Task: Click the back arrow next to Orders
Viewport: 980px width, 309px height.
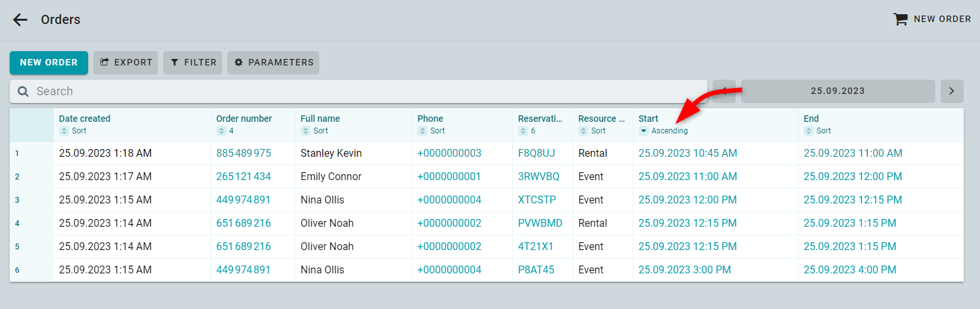Action: pyautogui.click(x=20, y=19)
